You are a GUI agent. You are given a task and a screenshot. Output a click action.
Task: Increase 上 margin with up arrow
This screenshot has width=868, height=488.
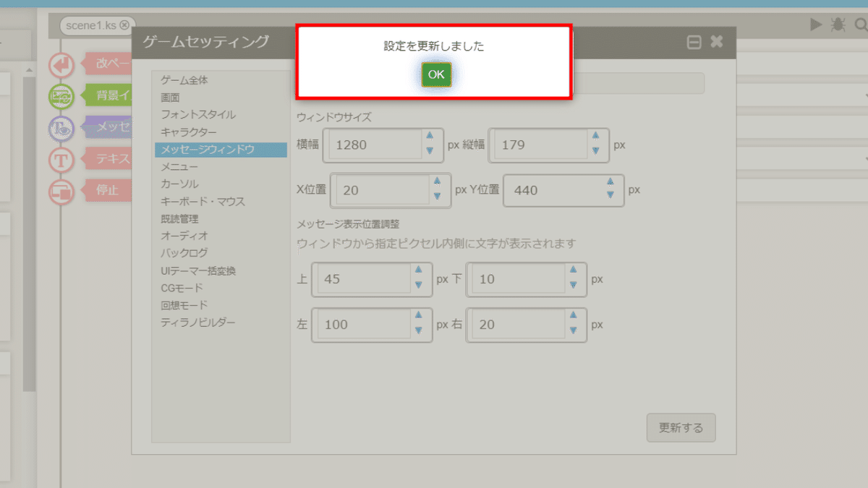(x=418, y=271)
